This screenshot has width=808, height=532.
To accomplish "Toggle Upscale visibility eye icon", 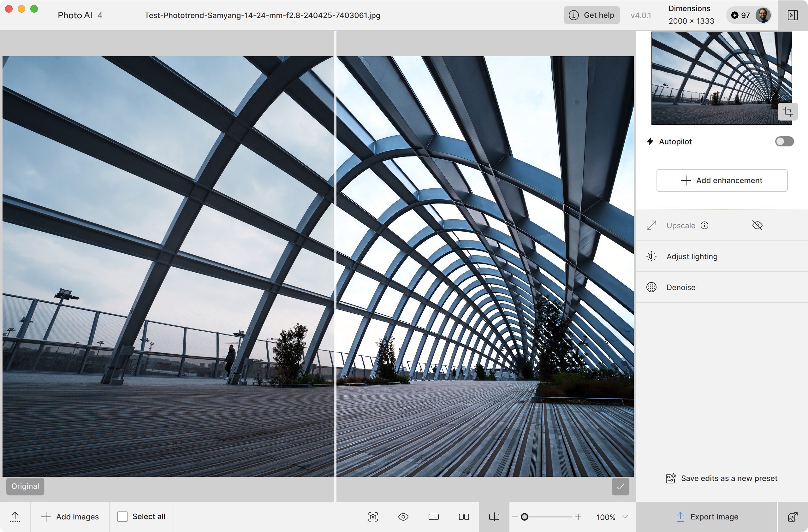I will (x=757, y=225).
